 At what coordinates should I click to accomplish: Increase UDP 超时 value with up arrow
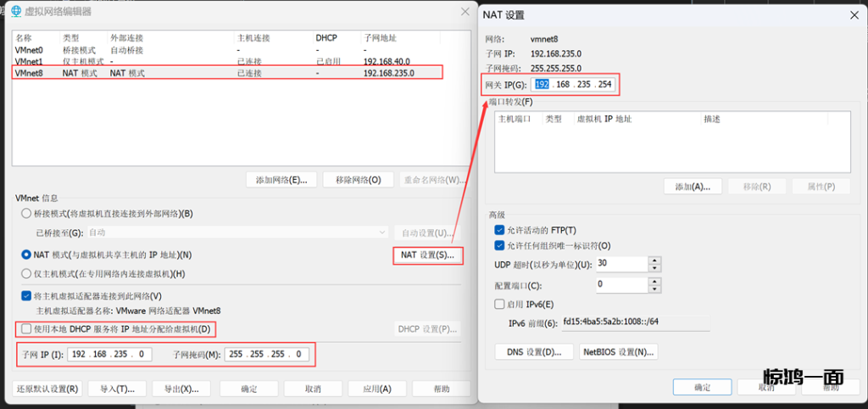(x=654, y=261)
